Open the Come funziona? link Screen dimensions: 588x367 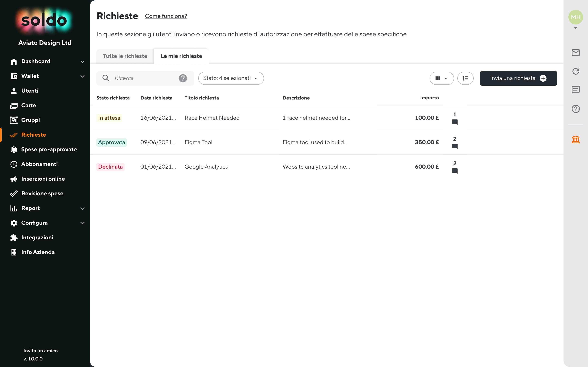coord(166,16)
